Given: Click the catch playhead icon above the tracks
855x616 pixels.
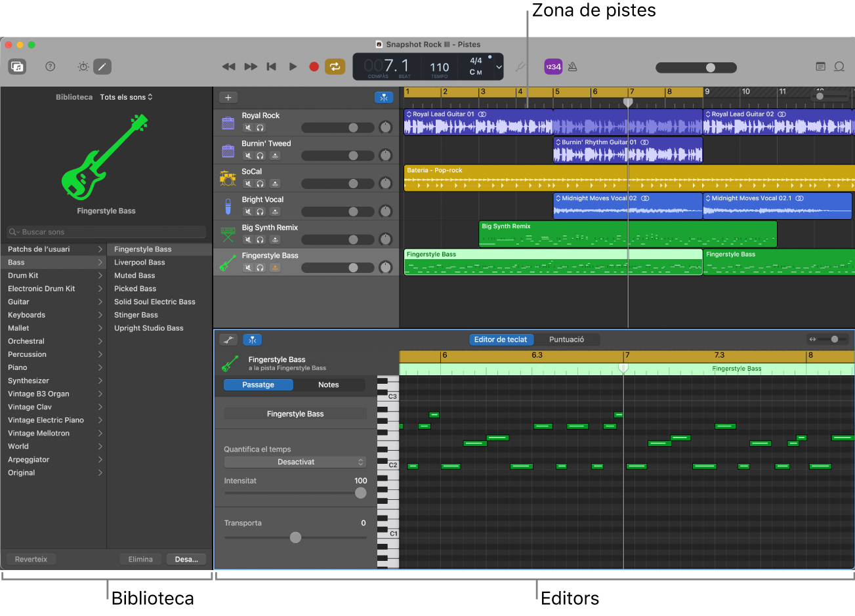Looking at the screenshot, I should click(384, 96).
